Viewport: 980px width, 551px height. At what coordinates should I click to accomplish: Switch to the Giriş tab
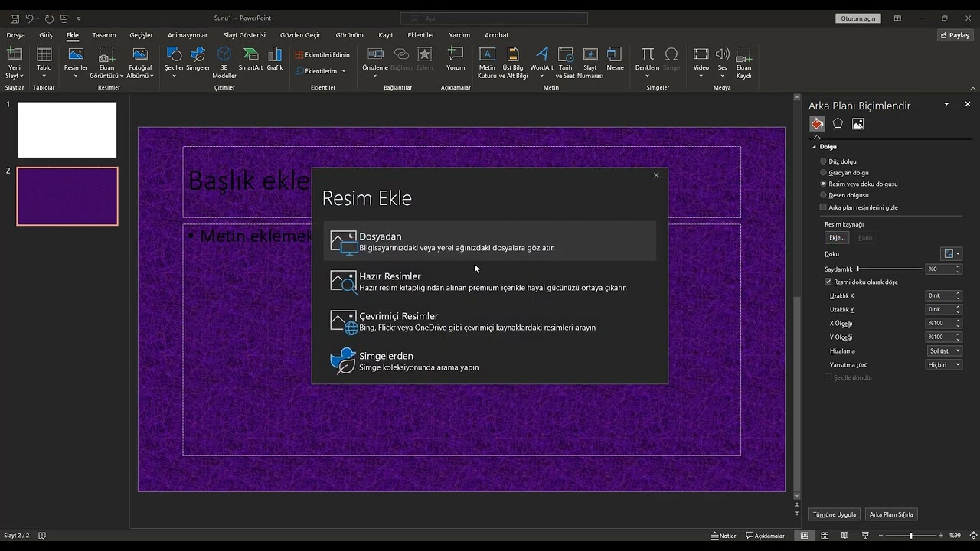pos(46,35)
